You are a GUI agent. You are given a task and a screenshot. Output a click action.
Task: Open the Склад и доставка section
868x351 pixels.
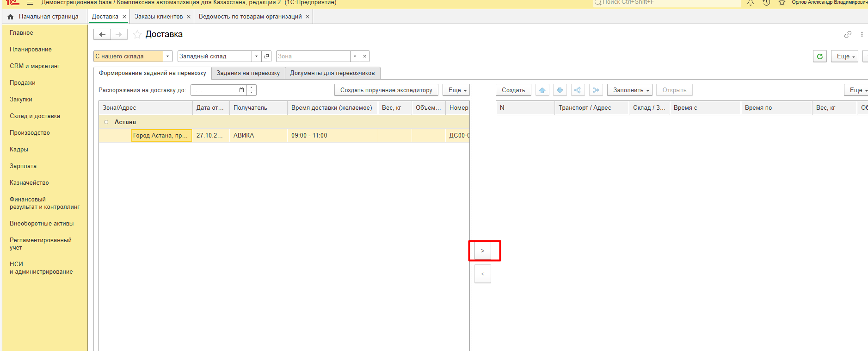(35, 116)
